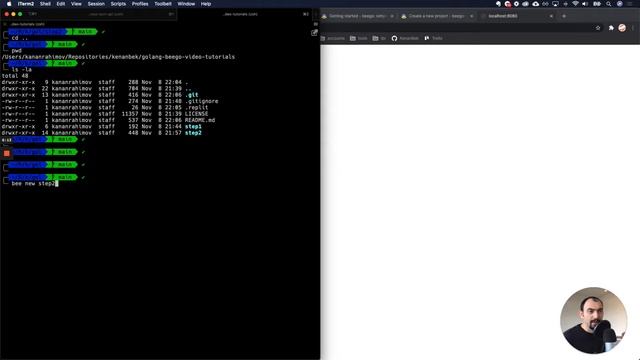Click the screen mirroring status icon
640x360 pixels.
pyautogui.click(x=555, y=4)
